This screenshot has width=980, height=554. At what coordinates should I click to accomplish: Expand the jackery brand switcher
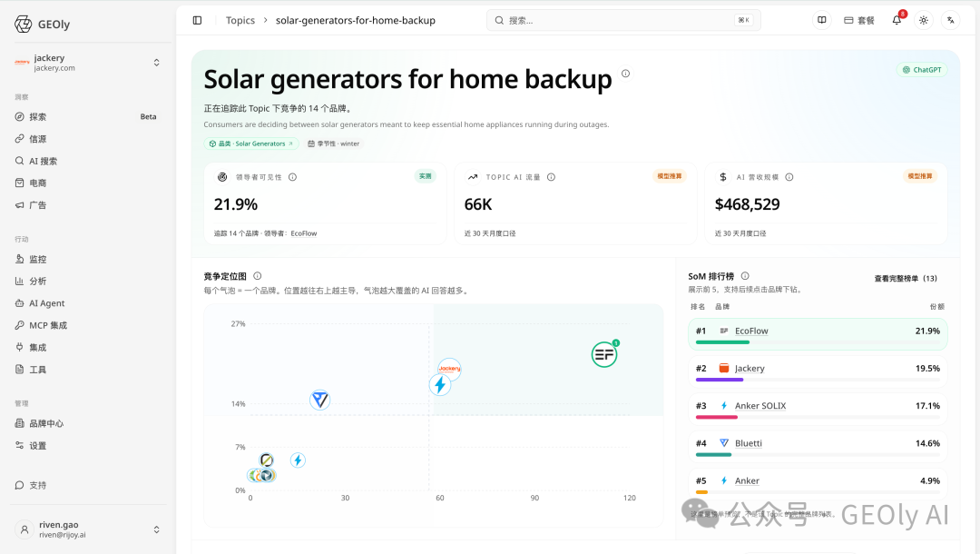[87, 63]
